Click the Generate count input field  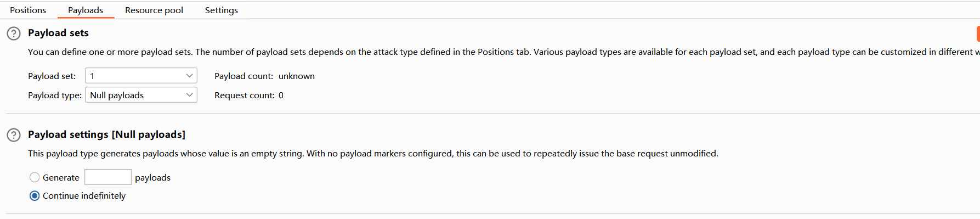pyautogui.click(x=108, y=177)
